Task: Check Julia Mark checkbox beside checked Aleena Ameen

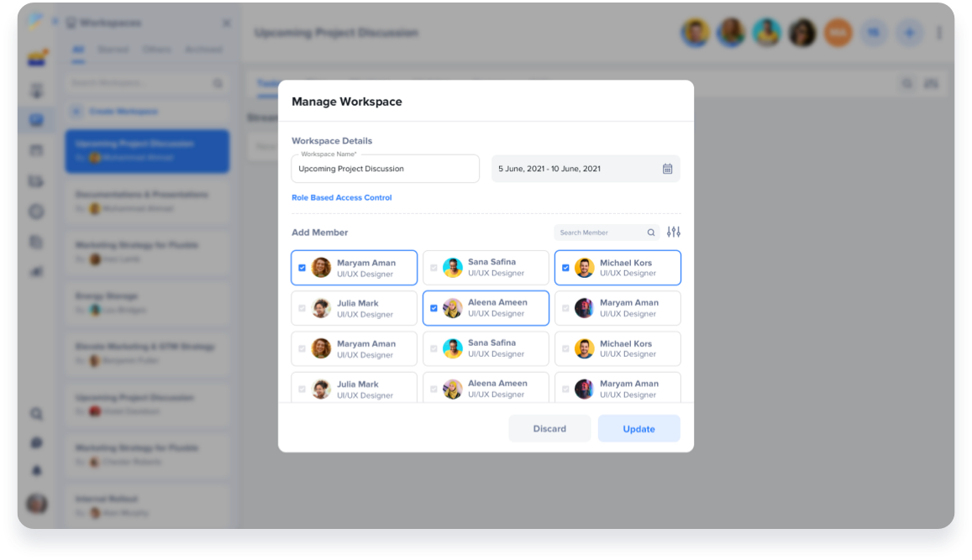Action: 302,308
